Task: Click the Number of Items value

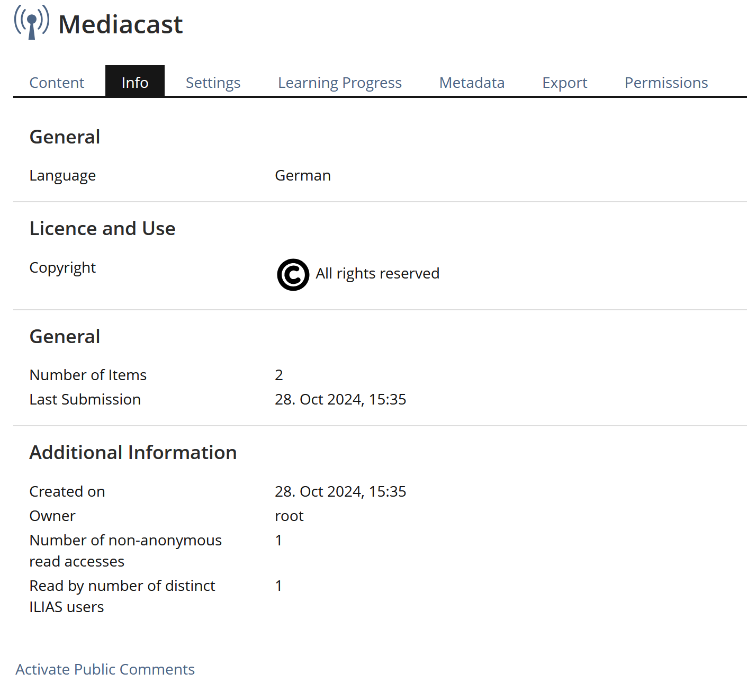Action: click(279, 375)
